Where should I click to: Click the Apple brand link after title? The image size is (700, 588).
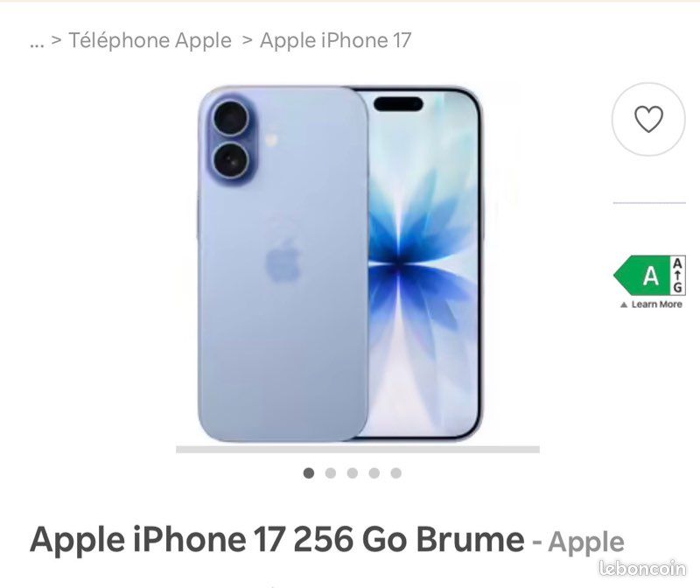[x=586, y=542]
